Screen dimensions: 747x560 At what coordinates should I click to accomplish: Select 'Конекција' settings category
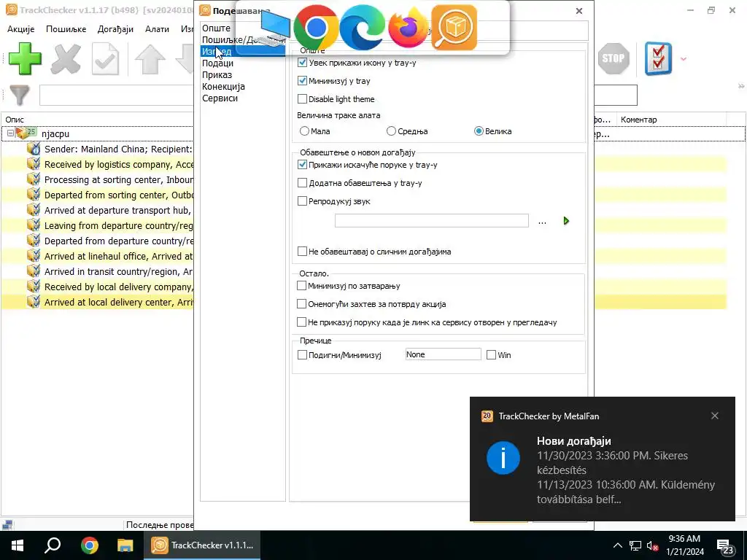pos(223,87)
